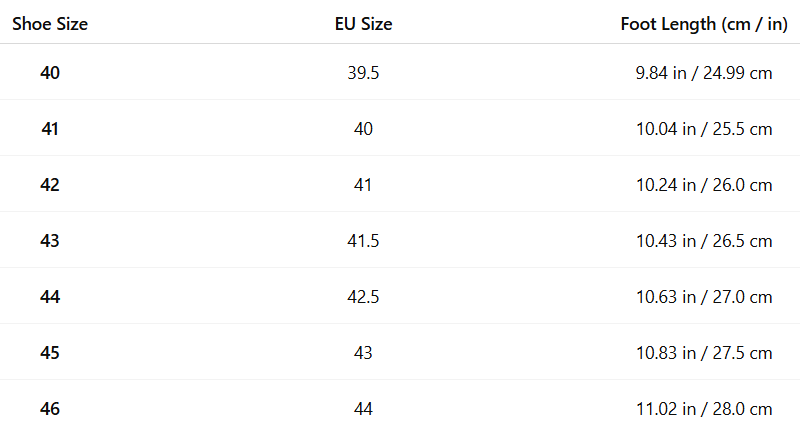800x432 pixels.
Task: Click the 9.84 in / 24.99 cm cell
Action: (x=704, y=73)
